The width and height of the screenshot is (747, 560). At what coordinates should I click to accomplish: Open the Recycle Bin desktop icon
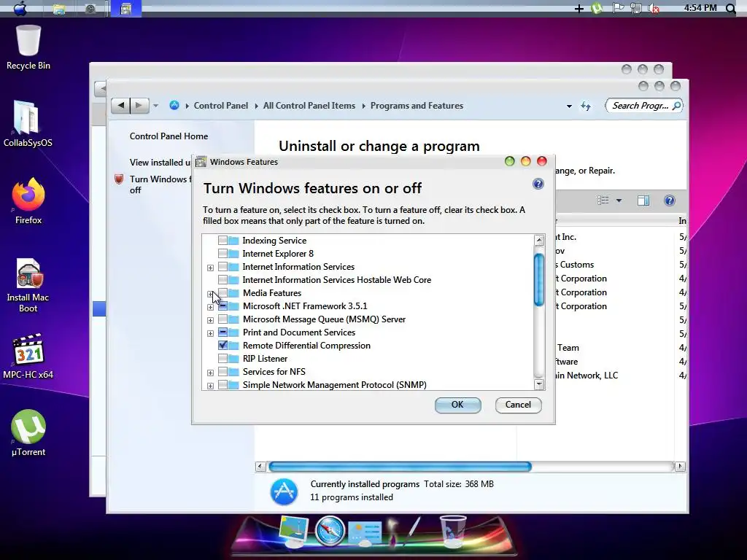point(28,47)
